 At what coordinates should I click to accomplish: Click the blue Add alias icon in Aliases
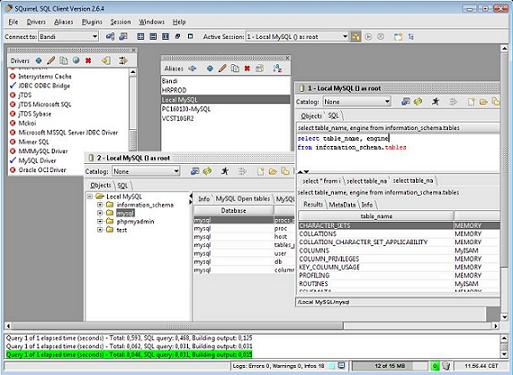[210, 68]
